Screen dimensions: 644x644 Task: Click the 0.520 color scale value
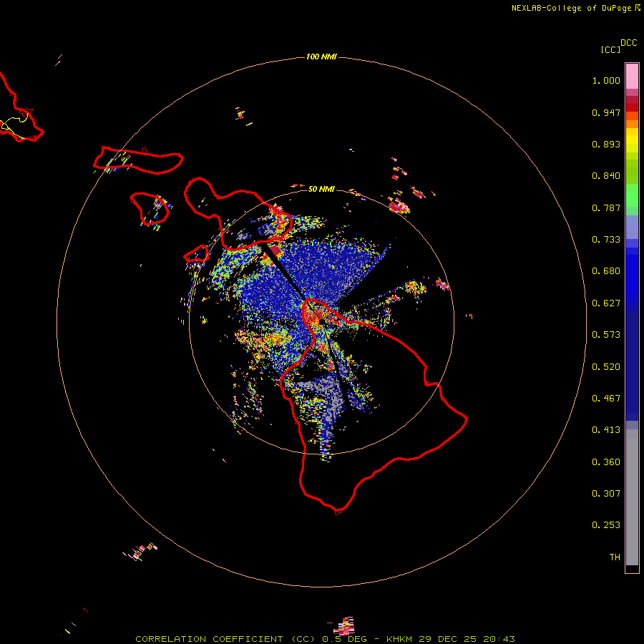pyautogui.click(x=606, y=367)
